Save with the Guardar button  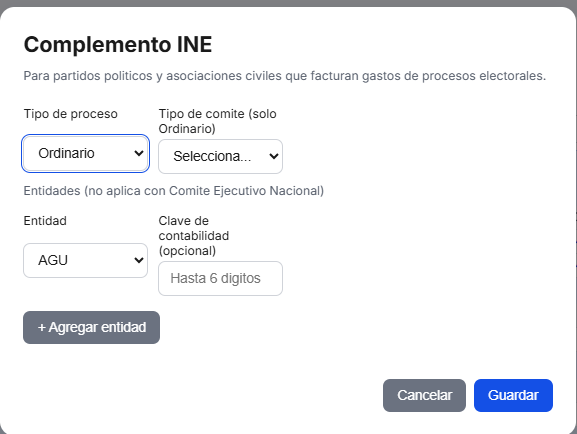click(x=513, y=395)
